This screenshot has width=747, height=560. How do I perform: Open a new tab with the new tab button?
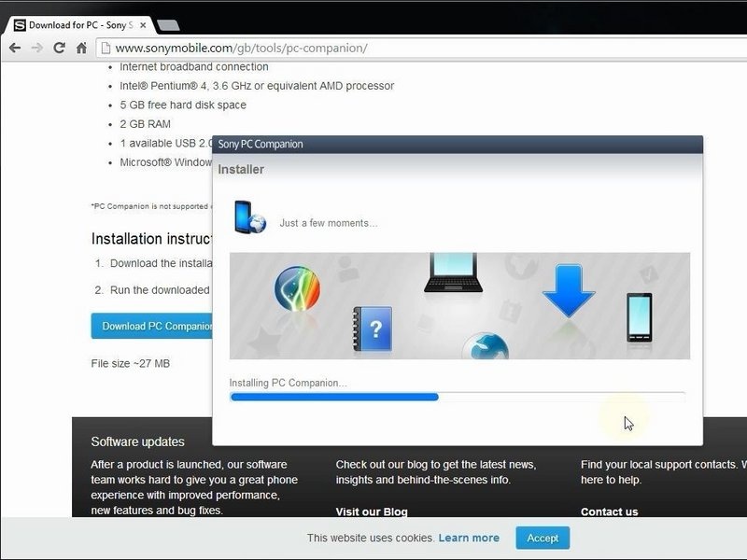pos(168,25)
